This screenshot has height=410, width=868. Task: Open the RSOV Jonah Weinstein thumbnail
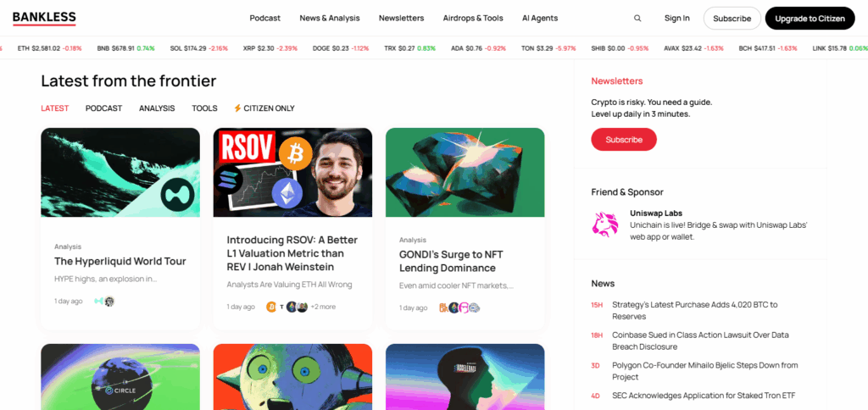coord(292,172)
